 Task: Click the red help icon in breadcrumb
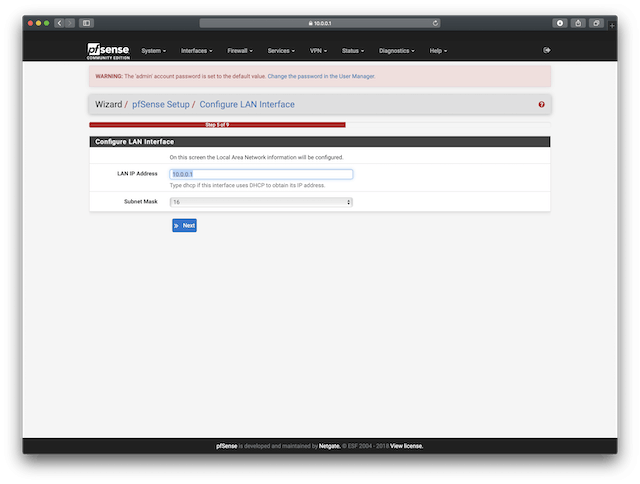point(541,104)
